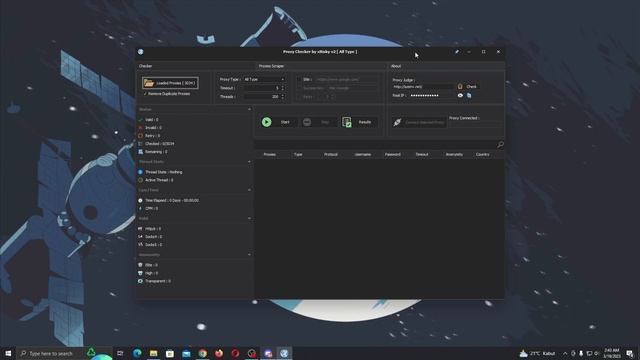The height and width of the screenshot is (360, 640).
Task: Click the magnifier search icon
Action: 500,144
